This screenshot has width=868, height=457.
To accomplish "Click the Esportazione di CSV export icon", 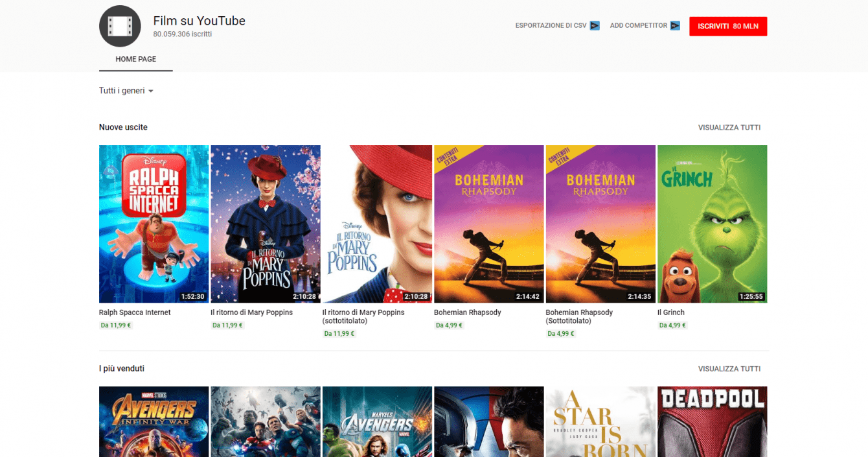I will [595, 26].
